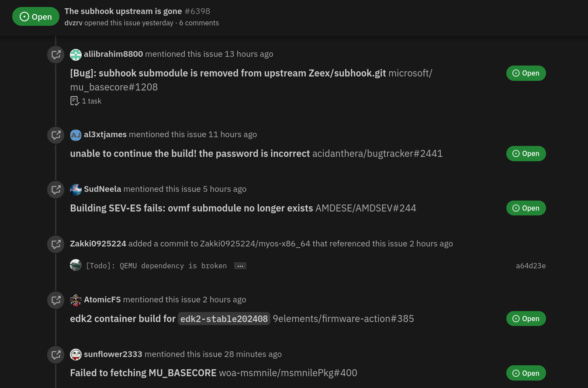Open the subhook submodule removed issue link
Viewport: 588px width, 388px height.
point(228,73)
